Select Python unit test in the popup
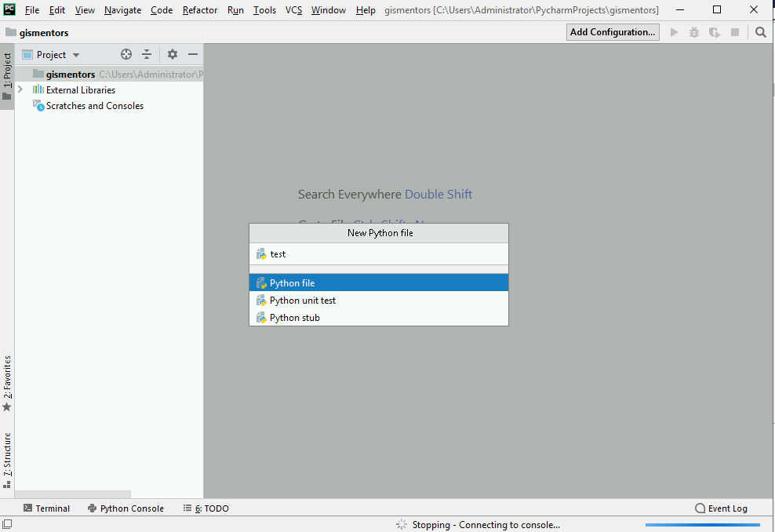775x532 pixels. pos(302,300)
